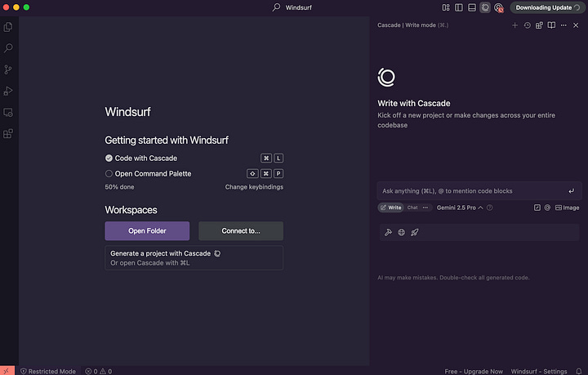The width and height of the screenshot is (588, 375).
Task: Click Free - Upgrade Now in status bar
Action: 474,371
